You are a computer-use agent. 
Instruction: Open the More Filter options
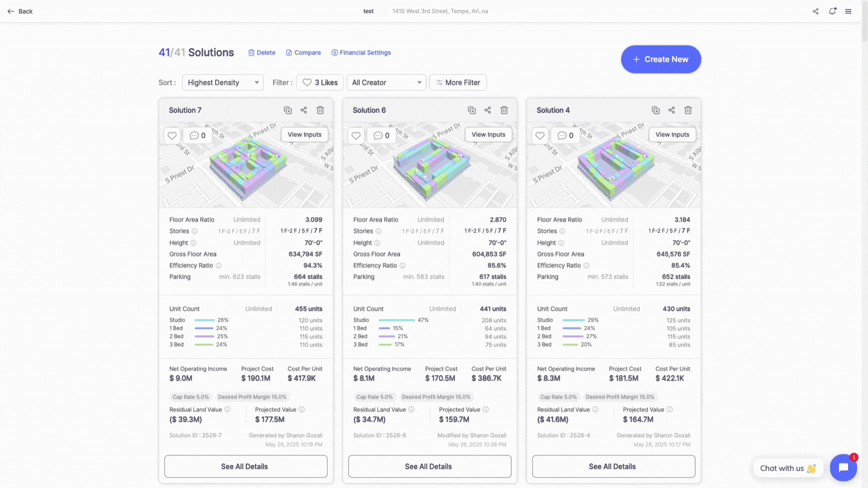[458, 83]
